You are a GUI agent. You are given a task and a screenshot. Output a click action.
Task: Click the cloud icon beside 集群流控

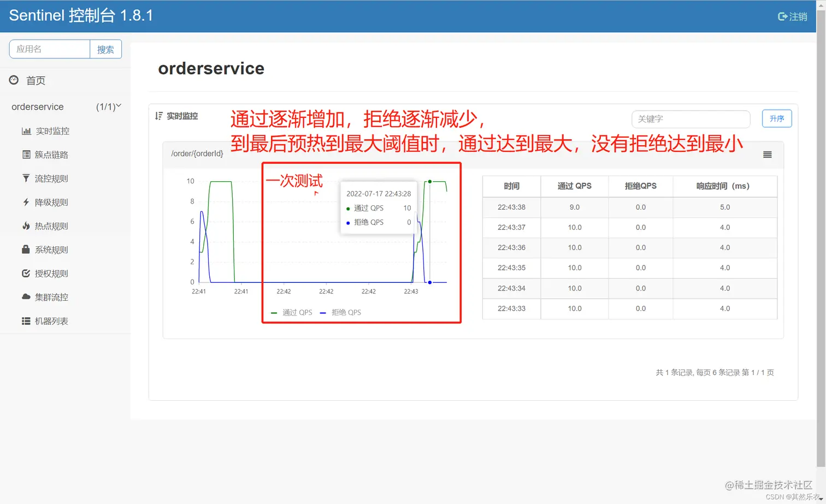(x=26, y=297)
